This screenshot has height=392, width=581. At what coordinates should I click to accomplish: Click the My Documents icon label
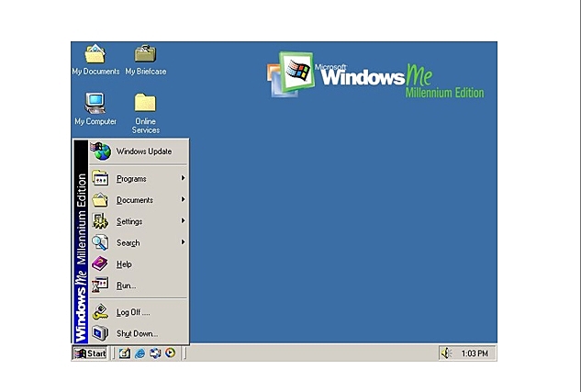point(95,72)
